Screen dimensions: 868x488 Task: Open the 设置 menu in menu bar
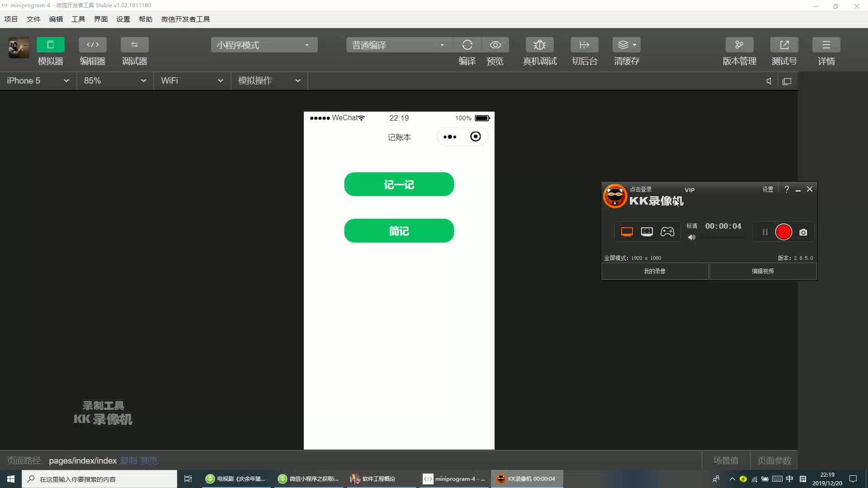tap(123, 19)
